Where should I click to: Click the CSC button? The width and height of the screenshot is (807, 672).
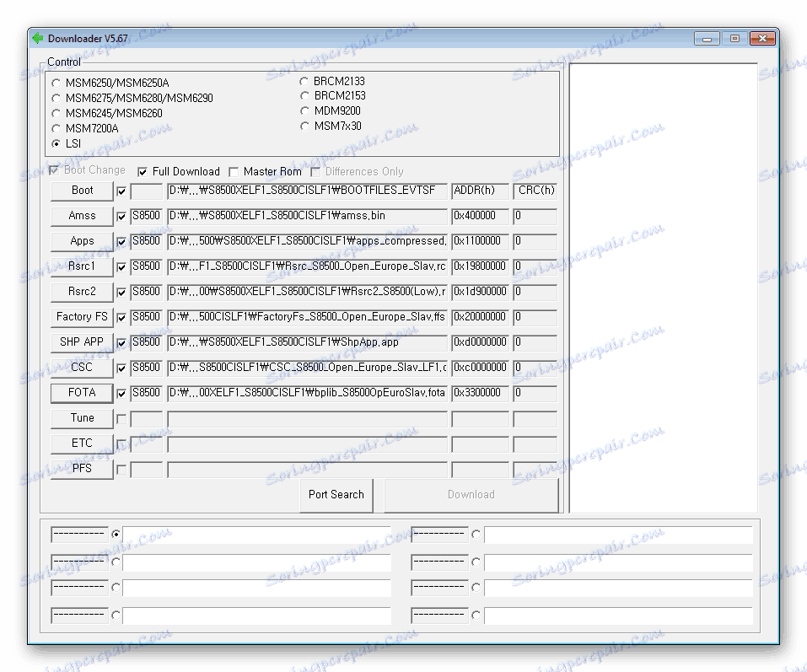point(82,367)
